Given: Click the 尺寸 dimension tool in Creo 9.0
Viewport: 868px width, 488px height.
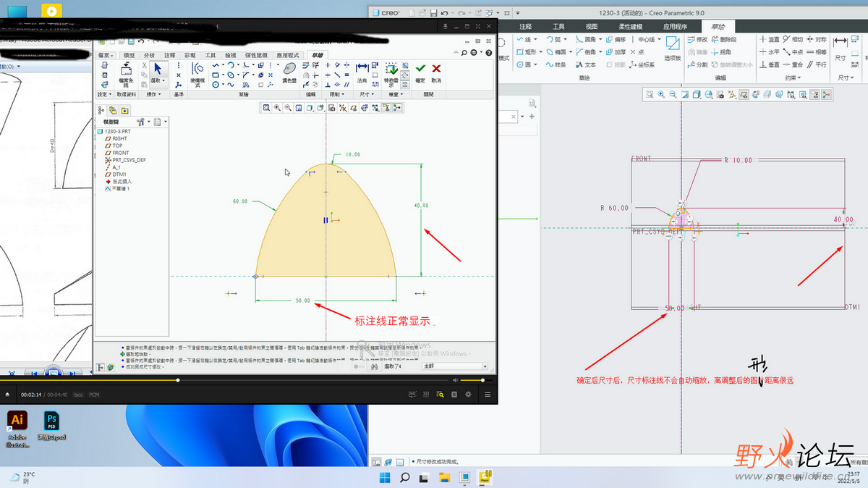Looking at the screenshot, I should pos(841,48).
